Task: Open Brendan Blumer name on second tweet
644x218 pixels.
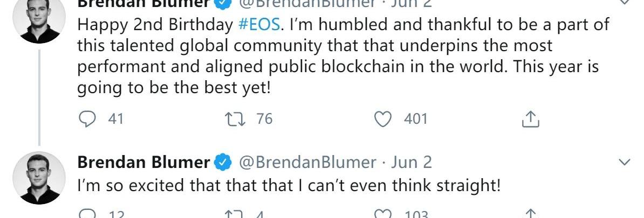Action: pyautogui.click(x=143, y=162)
